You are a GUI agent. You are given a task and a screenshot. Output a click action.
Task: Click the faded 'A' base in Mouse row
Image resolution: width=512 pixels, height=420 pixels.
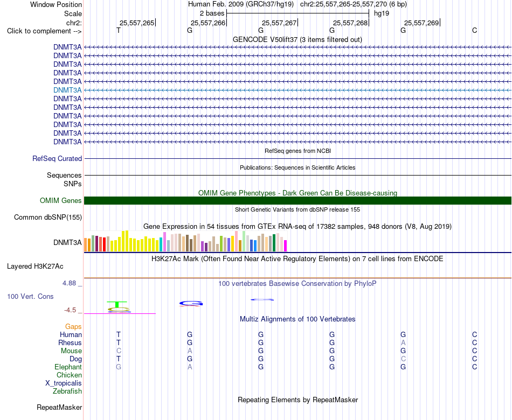[190, 351]
